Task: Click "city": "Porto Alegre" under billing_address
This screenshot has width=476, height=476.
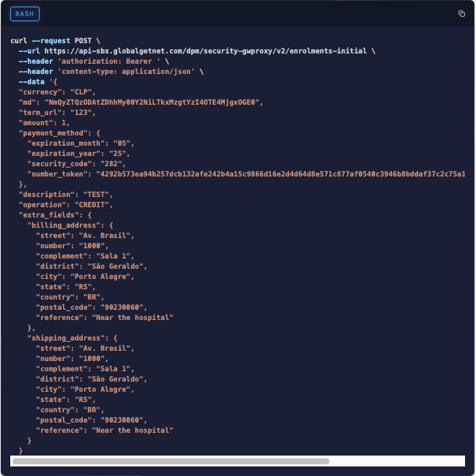Action: (x=85, y=277)
